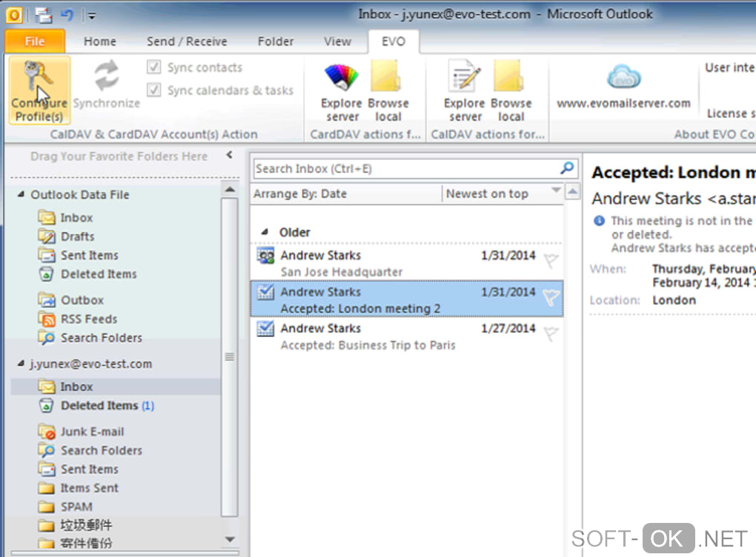This screenshot has width=756, height=557.
Task: Flag the Business Trip to Paris message
Action: click(551, 333)
